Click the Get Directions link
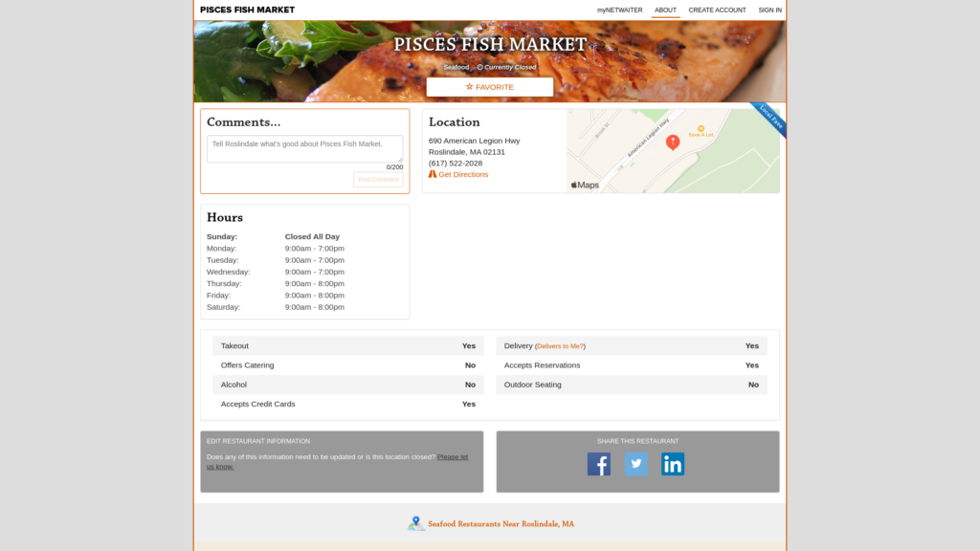Image resolution: width=980 pixels, height=551 pixels. [x=463, y=174]
